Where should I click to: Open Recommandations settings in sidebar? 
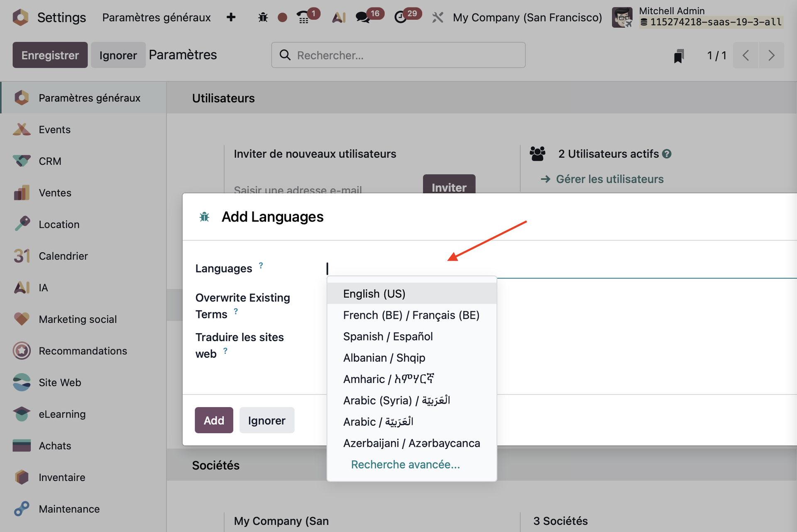[x=83, y=351]
